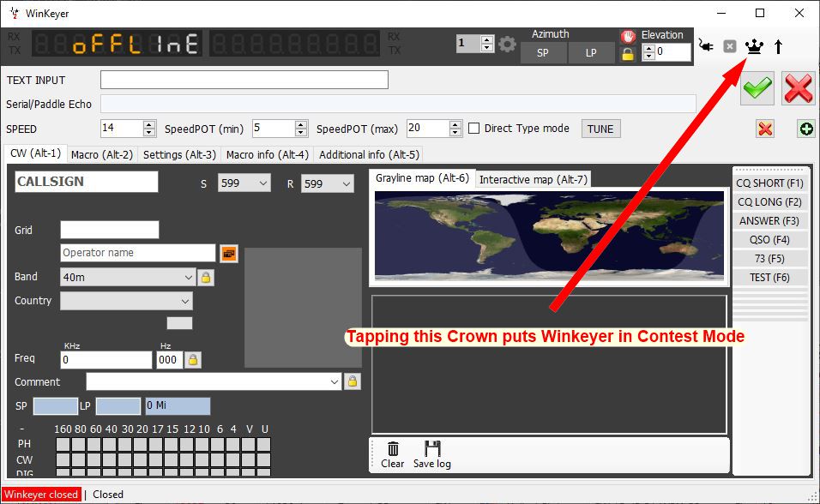Click the QSO (F4) macro button

(769, 239)
